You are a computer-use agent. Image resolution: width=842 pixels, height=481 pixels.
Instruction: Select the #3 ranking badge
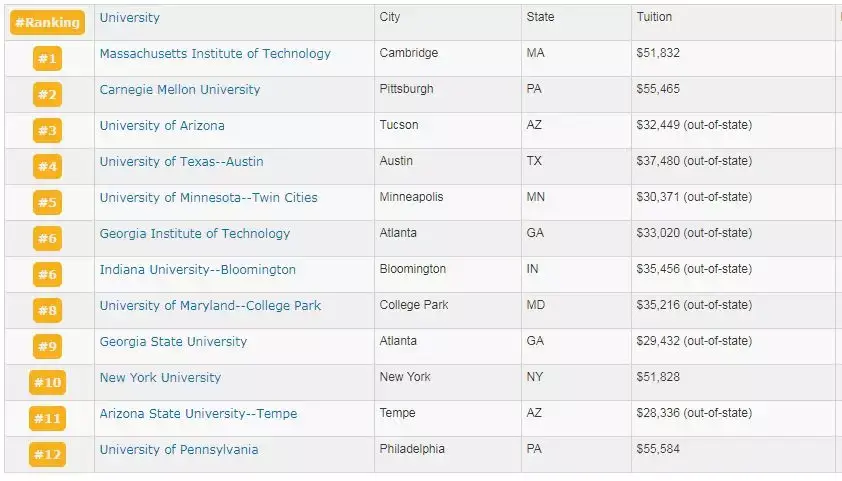[47, 131]
